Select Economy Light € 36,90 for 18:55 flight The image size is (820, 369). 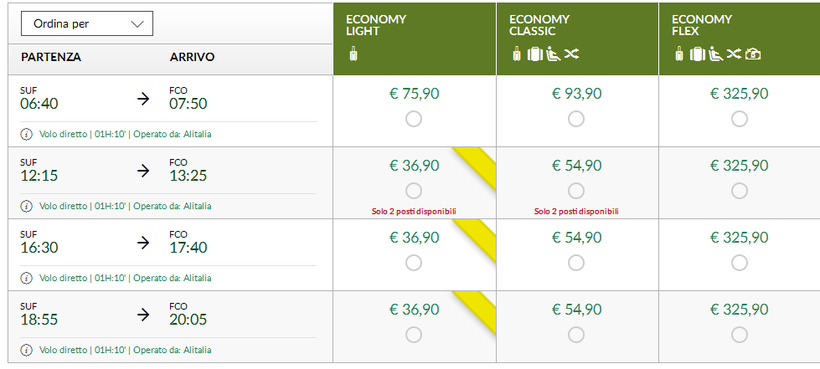click(414, 335)
